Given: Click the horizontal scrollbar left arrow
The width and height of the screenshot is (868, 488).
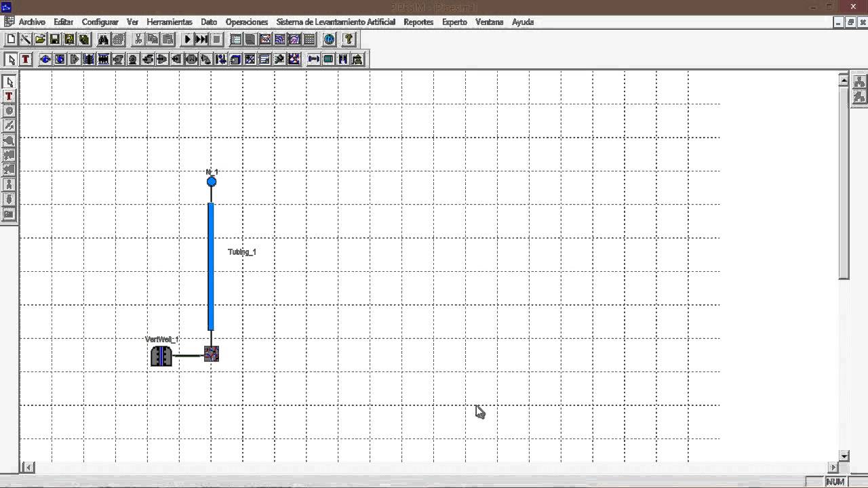Looking at the screenshot, I should click(28, 467).
